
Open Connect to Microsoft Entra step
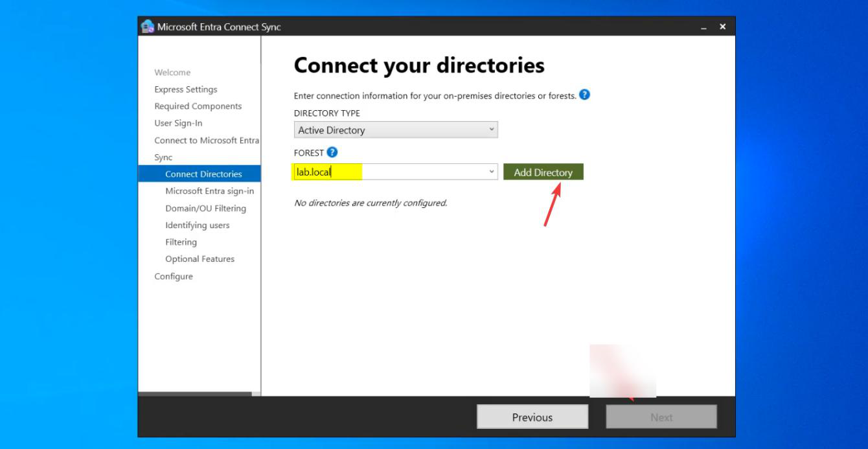point(207,141)
